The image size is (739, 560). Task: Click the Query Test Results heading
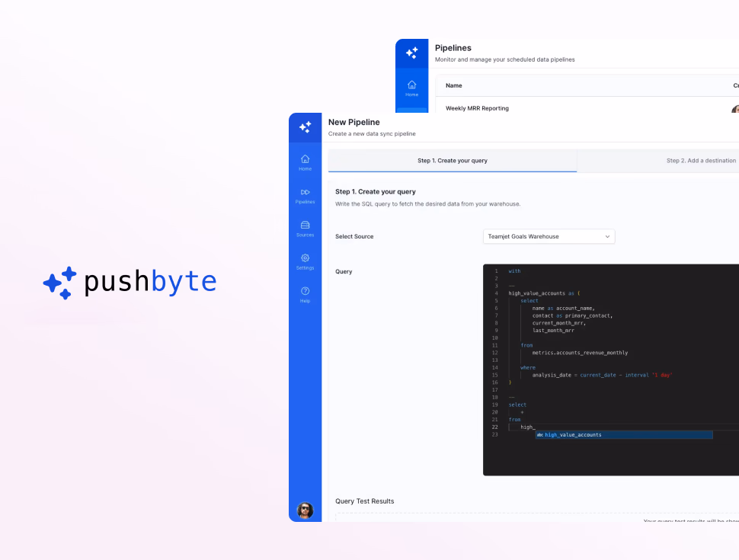[x=365, y=501]
